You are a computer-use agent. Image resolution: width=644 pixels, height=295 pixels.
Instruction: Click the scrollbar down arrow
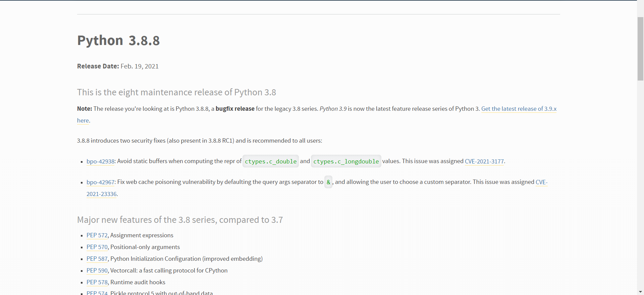pos(640,292)
